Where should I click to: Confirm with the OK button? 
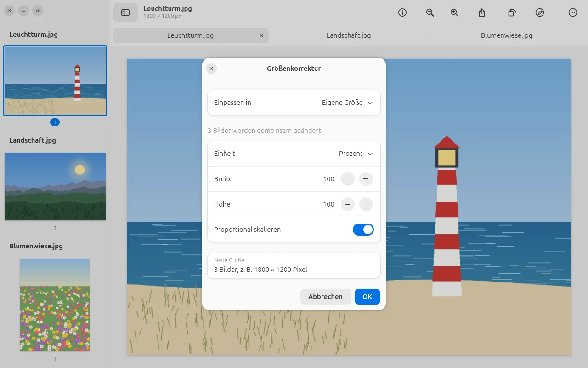pos(367,297)
